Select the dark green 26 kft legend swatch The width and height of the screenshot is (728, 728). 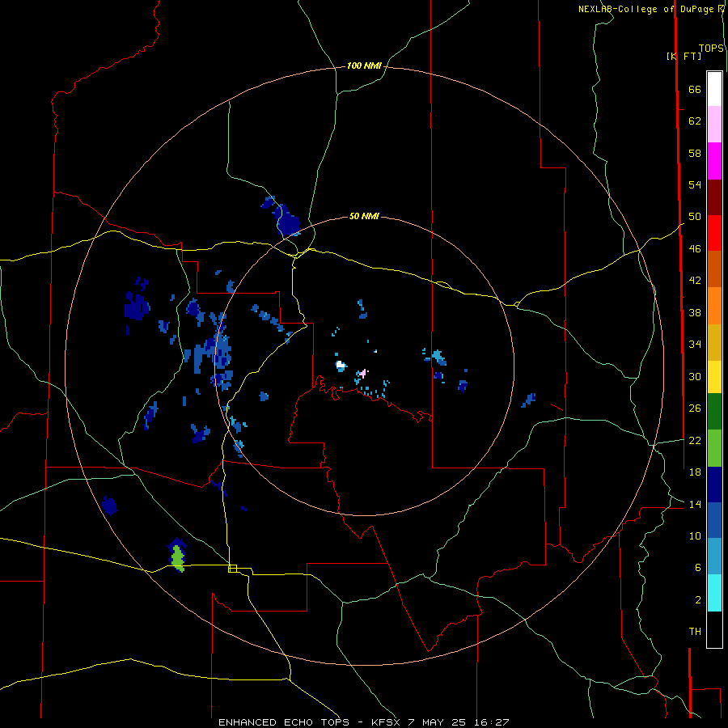[x=714, y=412]
